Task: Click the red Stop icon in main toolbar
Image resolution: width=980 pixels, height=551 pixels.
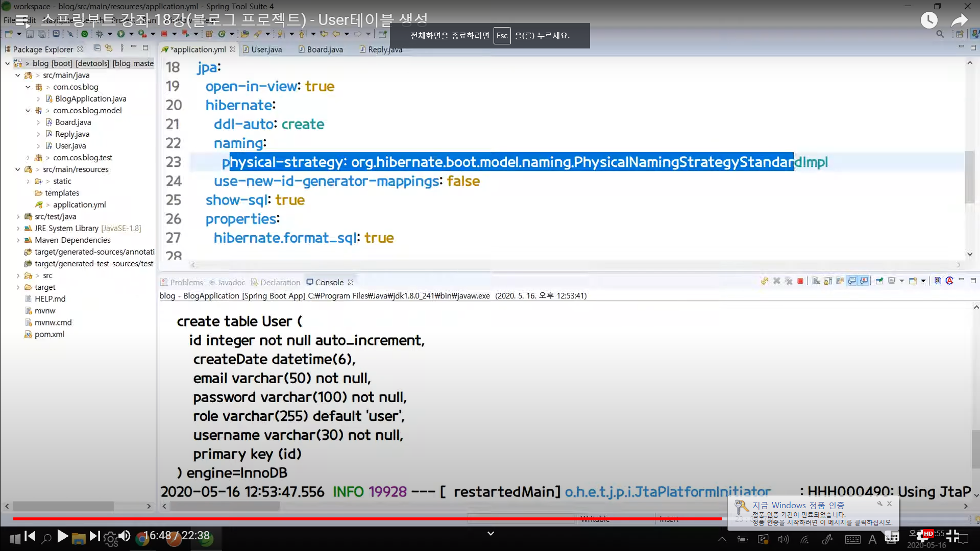Action: [164, 34]
